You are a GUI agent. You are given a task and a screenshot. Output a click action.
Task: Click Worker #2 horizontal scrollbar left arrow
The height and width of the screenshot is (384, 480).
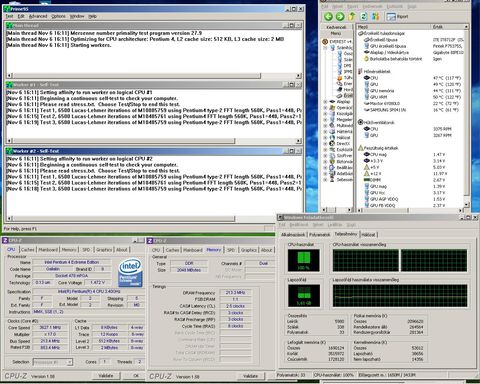tap(9, 219)
